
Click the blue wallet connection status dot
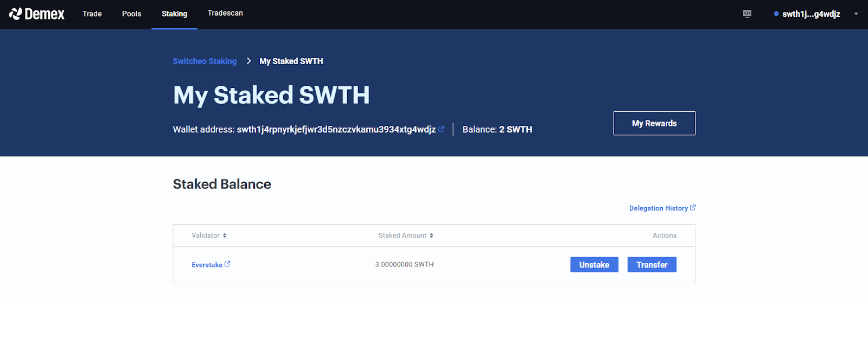click(776, 14)
